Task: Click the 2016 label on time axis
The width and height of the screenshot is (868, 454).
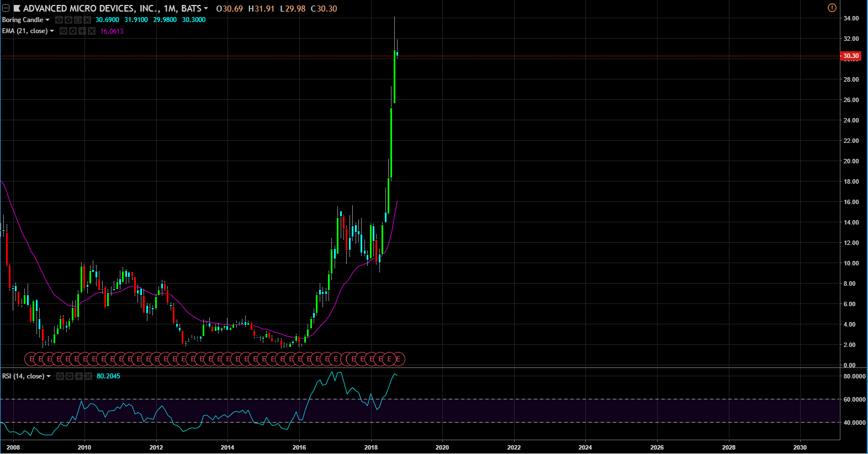Action: (x=299, y=447)
